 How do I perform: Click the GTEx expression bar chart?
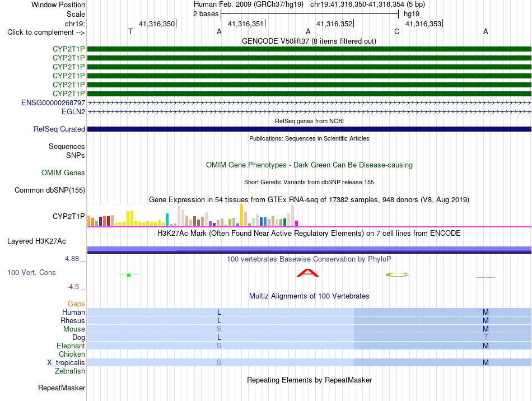tap(193, 215)
